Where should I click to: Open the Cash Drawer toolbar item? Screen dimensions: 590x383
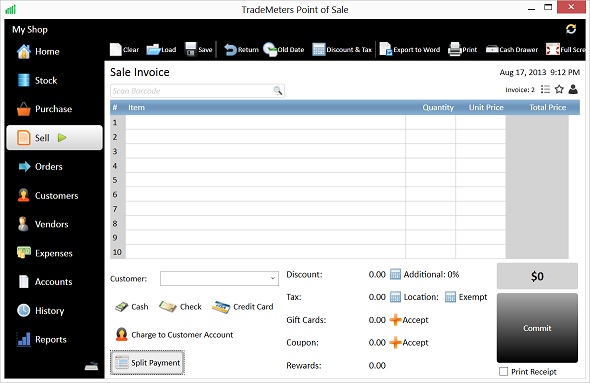(x=512, y=49)
